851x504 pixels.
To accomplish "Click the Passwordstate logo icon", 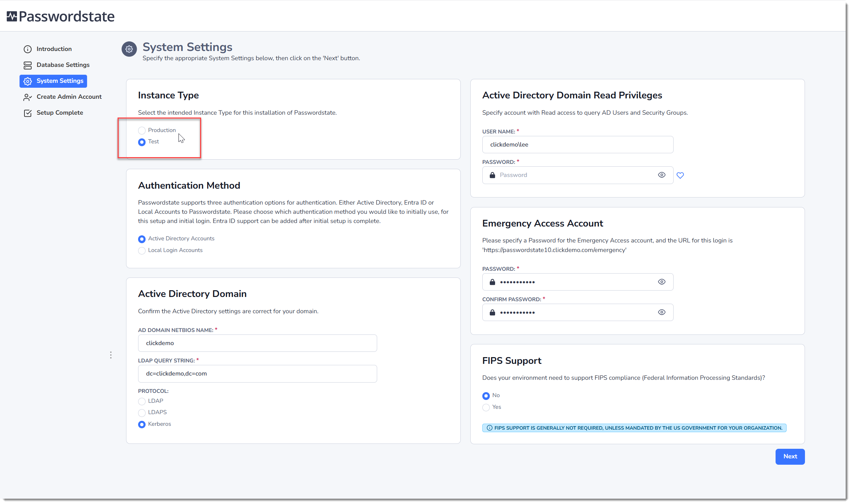I will tap(12, 16).
